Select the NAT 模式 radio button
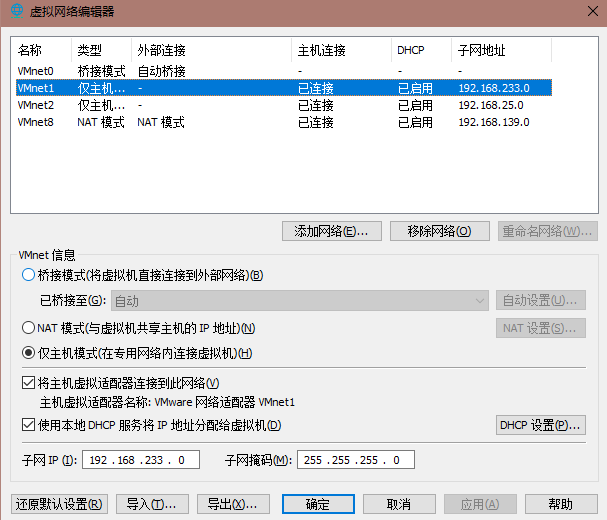This screenshot has height=520, width=607. pos(28,328)
